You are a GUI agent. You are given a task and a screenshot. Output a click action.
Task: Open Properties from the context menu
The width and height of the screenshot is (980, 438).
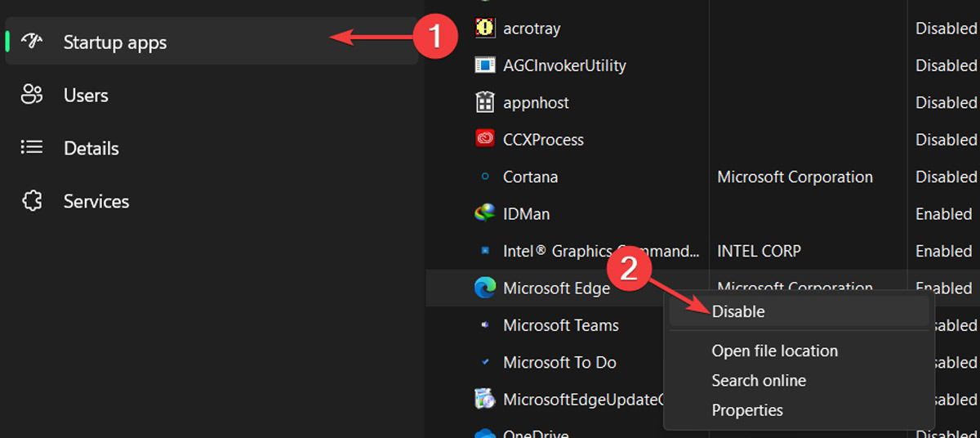coord(747,410)
